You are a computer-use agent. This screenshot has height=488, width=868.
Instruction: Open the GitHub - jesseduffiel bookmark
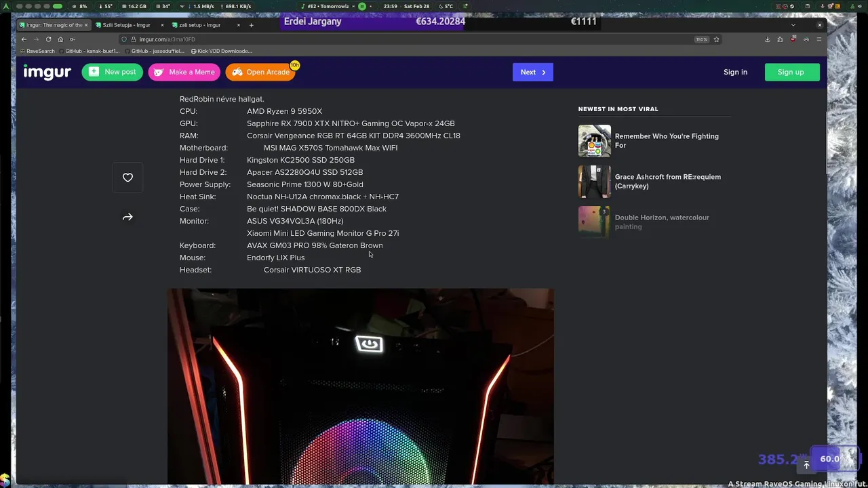click(154, 51)
